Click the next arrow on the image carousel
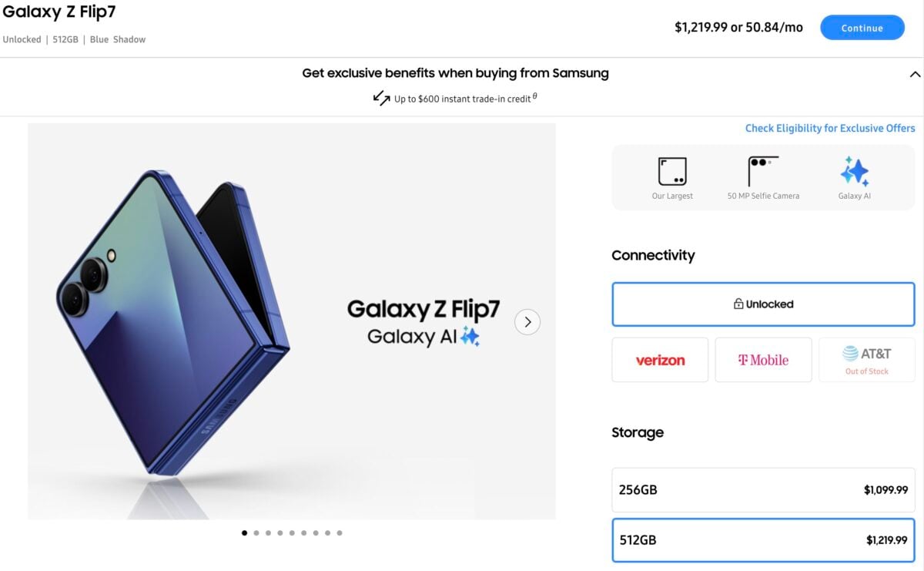The image size is (924, 571). (527, 322)
